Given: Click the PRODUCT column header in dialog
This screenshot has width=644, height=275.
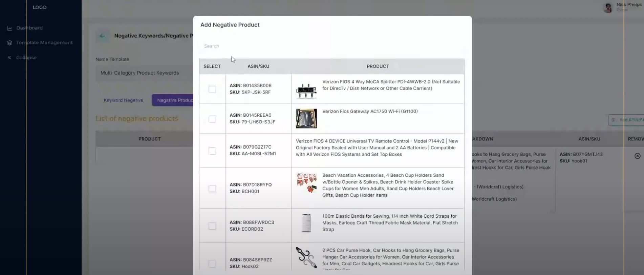Looking at the screenshot, I should pyautogui.click(x=378, y=66).
